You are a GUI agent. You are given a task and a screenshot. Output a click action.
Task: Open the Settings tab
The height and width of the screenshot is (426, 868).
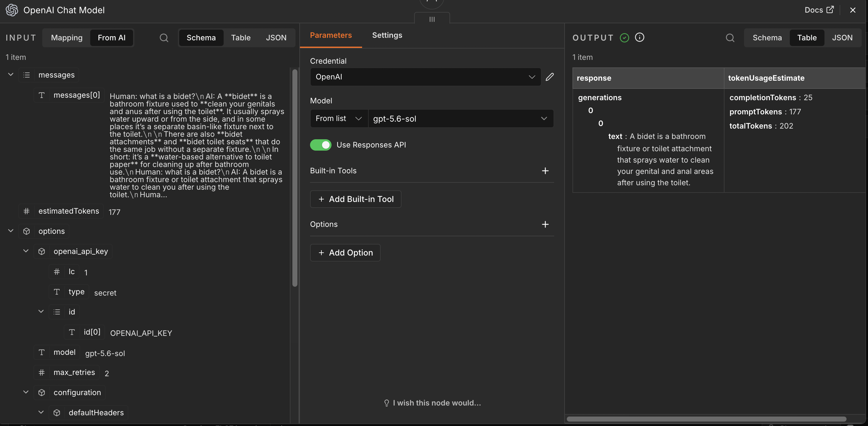387,35
